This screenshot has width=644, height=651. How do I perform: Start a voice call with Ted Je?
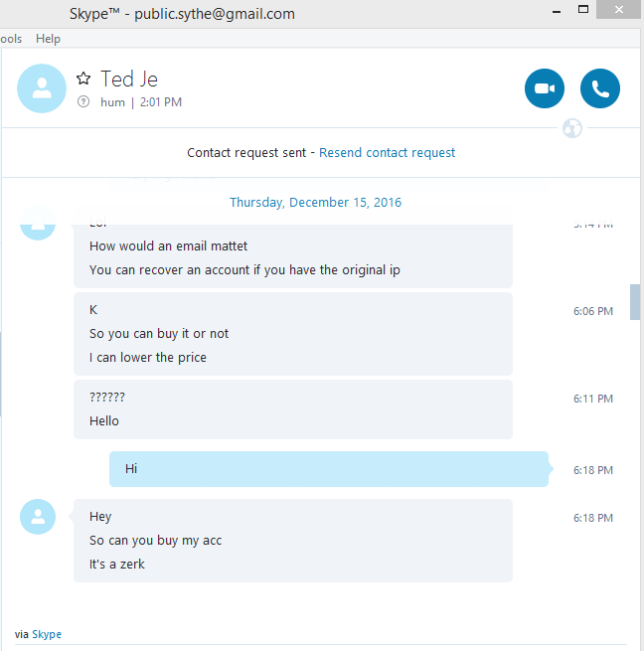point(600,88)
